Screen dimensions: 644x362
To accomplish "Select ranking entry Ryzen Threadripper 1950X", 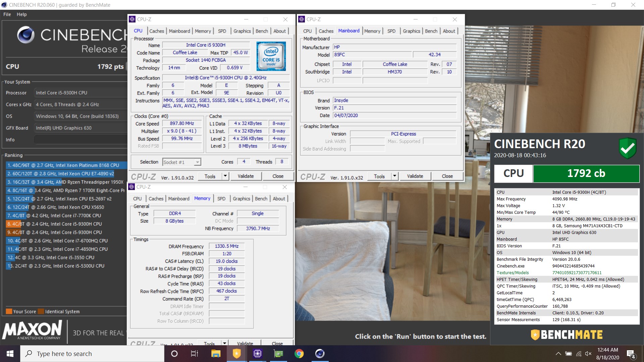I will pos(66,182).
